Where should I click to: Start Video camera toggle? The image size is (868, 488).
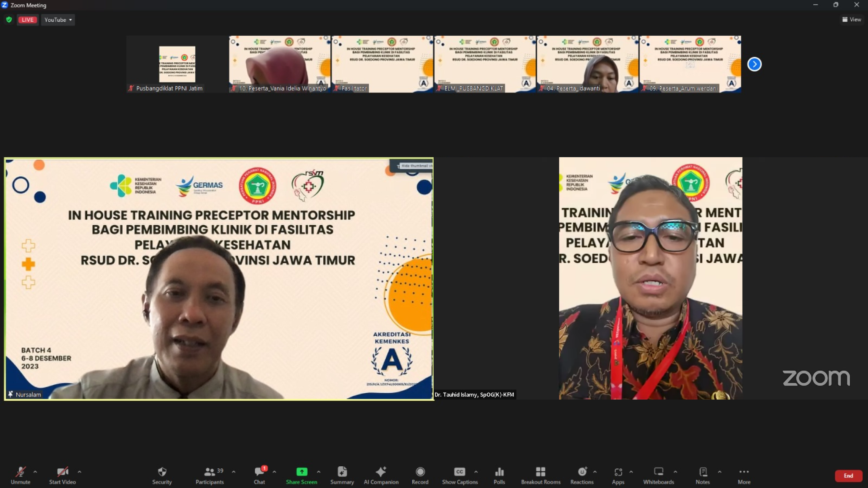coord(62,475)
